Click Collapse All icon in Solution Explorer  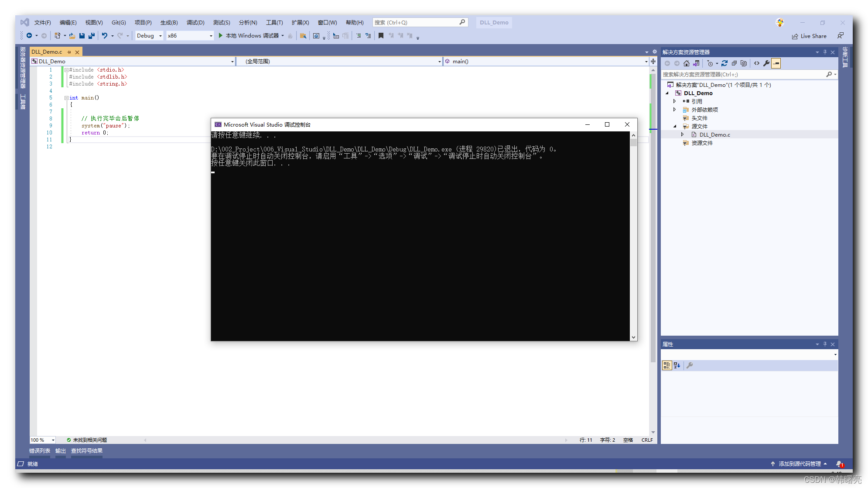pyautogui.click(x=734, y=63)
